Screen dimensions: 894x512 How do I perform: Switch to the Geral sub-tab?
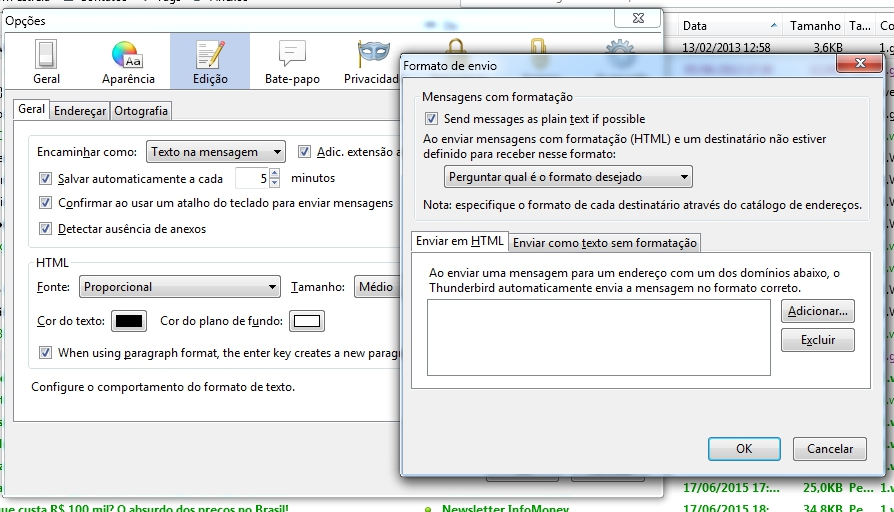31,109
